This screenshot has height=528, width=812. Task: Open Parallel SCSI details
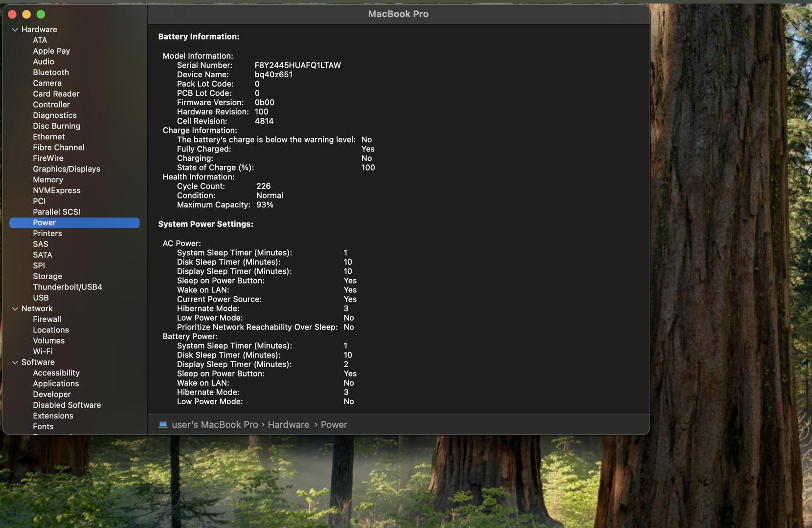tap(57, 213)
